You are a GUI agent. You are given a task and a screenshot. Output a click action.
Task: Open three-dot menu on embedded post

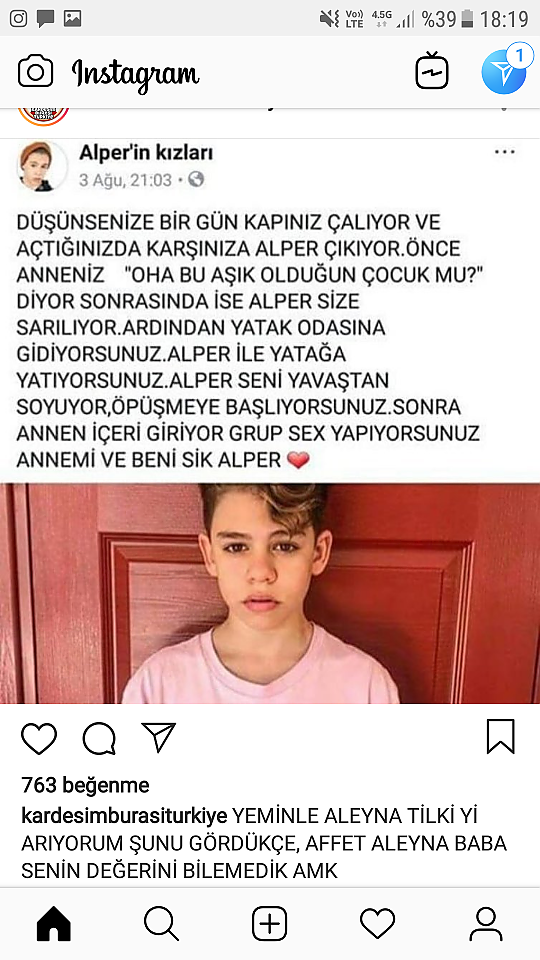coord(504,152)
